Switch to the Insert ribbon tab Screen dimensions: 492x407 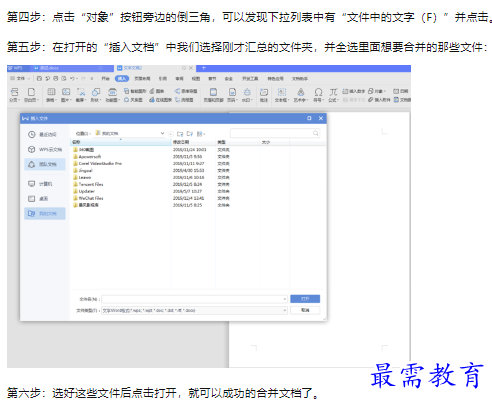(x=122, y=78)
